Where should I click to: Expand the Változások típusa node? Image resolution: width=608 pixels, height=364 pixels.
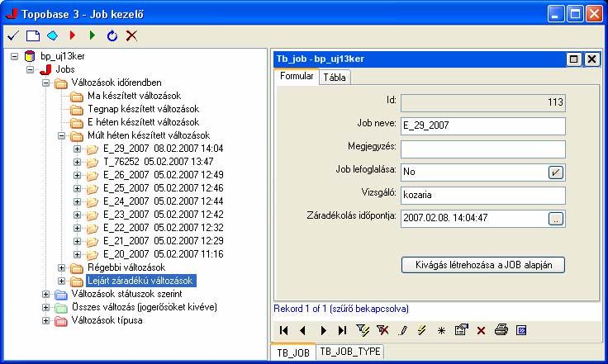(45, 320)
